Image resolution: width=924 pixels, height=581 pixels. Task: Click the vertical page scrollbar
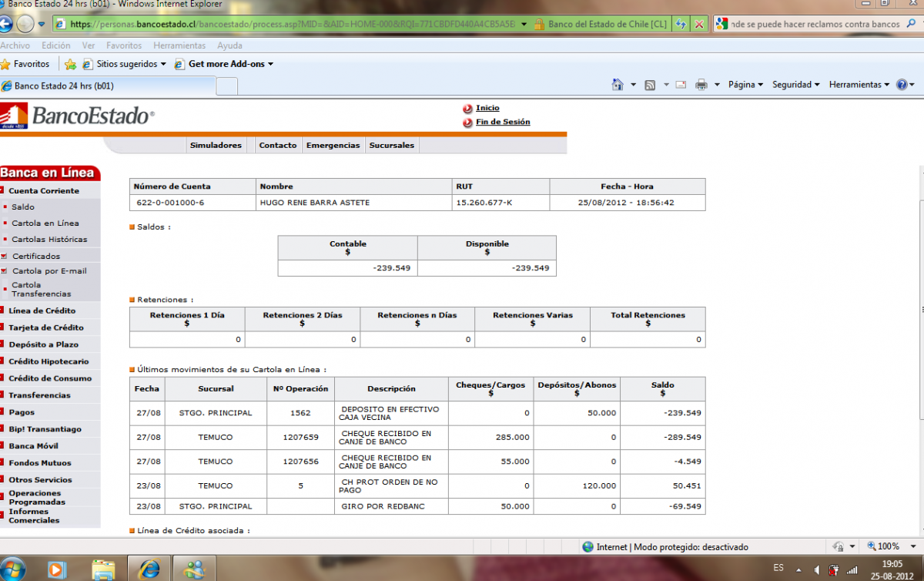pyautogui.click(x=920, y=308)
